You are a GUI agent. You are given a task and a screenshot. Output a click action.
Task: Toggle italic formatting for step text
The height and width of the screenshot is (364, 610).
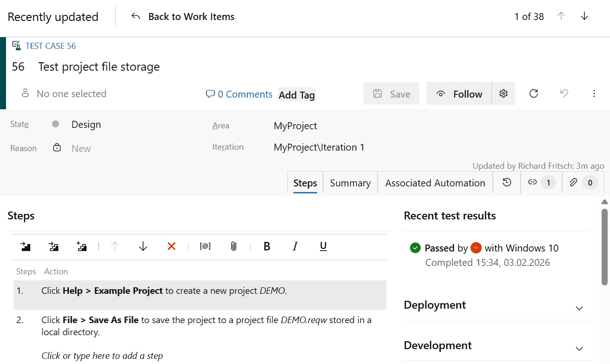point(295,246)
